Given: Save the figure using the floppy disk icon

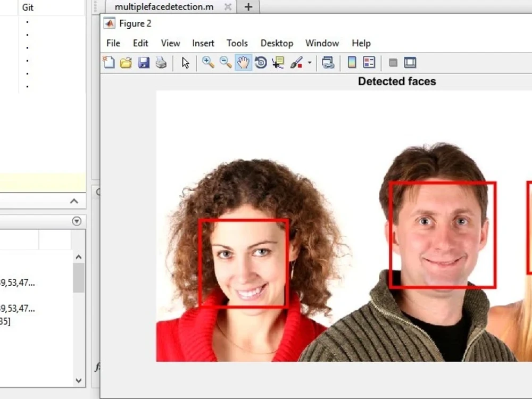Looking at the screenshot, I should (144, 62).
